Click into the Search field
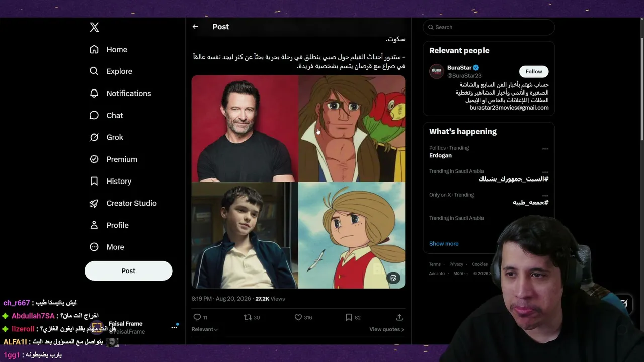The image size is (644, 362). (x=489, y=27)
